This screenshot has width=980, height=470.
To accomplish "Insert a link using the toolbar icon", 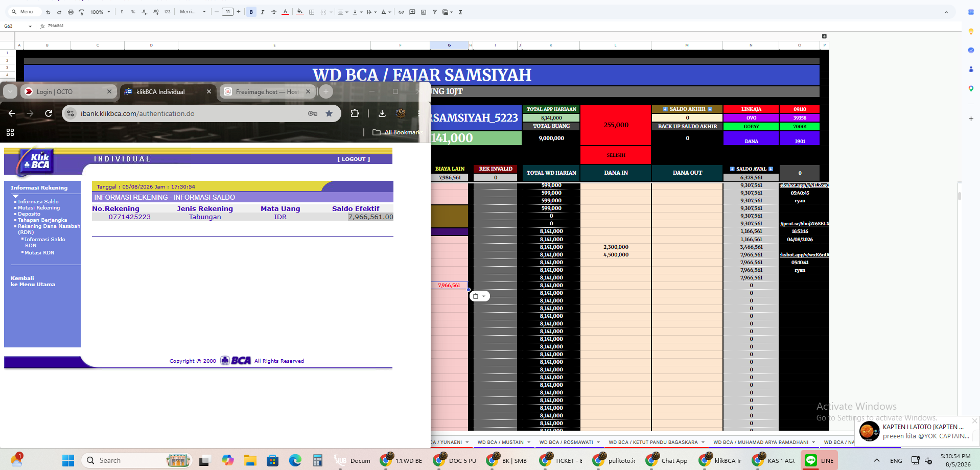I will (401, 12).
